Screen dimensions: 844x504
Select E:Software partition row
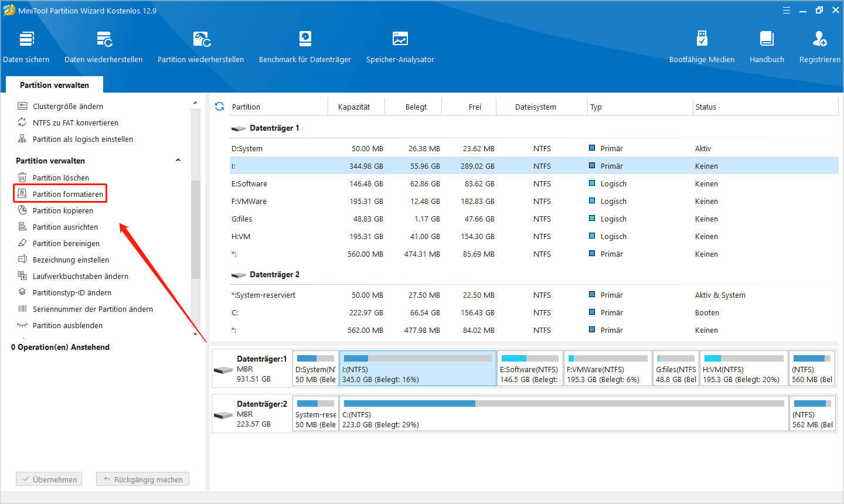pos(534,183)
